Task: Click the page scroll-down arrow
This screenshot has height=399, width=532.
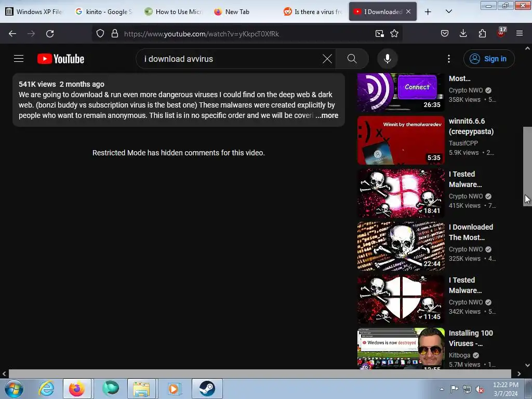Action: (x=527, y=365)
